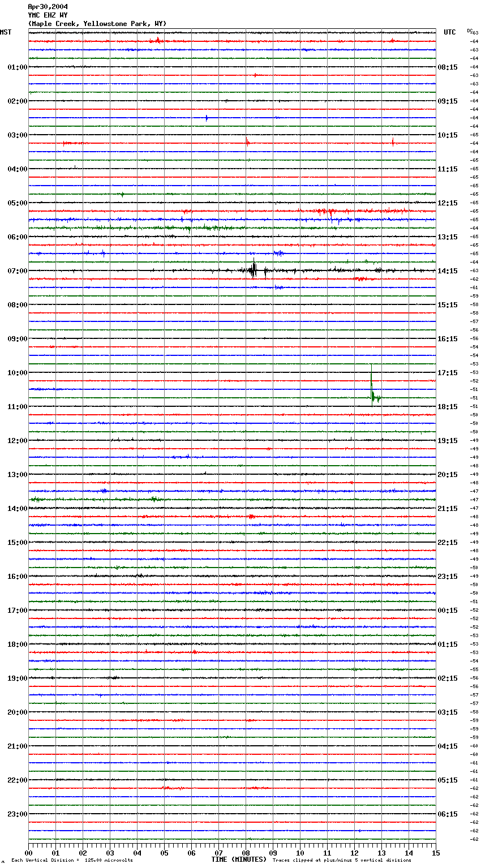Image resolution: width=481 pixels, height=868 pixels.
Task: Click the station code YMC EHZ WY
Action: point(48,15)
